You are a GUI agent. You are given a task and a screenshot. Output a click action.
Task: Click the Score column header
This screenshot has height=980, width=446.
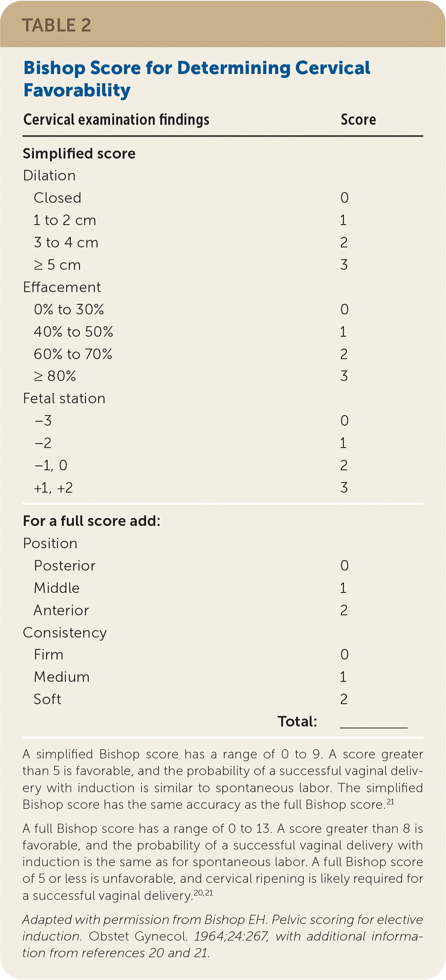[358, 120]
